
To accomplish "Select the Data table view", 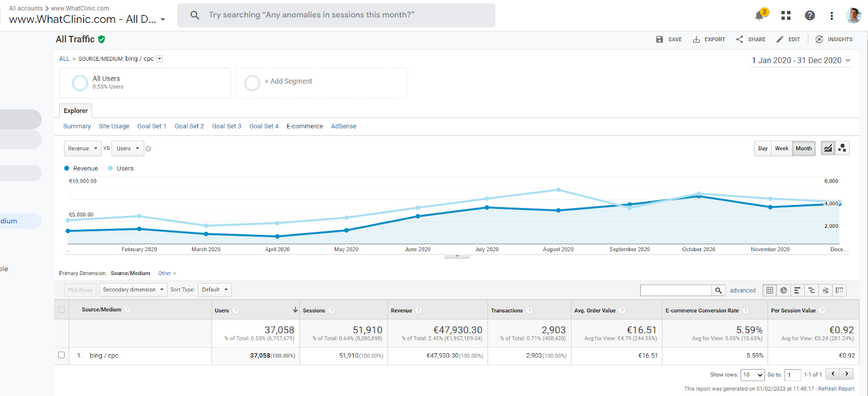I will (x=769, y=291).
